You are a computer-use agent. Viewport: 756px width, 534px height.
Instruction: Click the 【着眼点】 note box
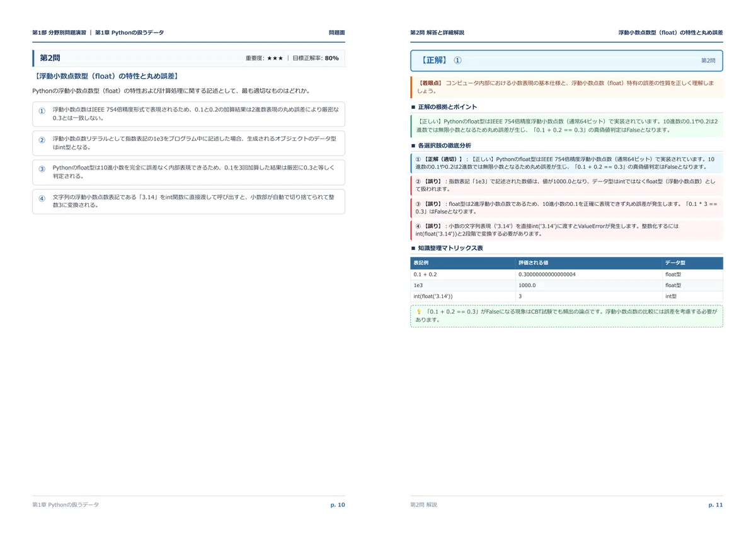pyautogui.click(x=567, y=87)
